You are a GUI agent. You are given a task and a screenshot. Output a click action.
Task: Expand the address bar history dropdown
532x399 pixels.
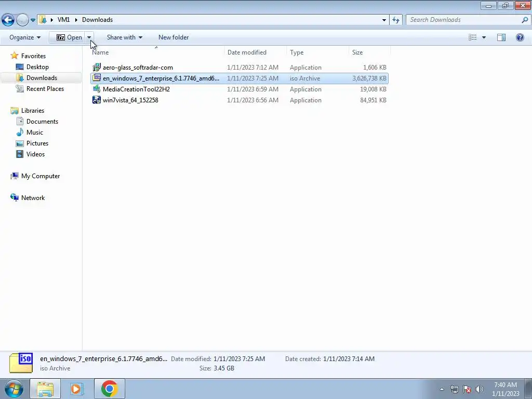point(384,20)
